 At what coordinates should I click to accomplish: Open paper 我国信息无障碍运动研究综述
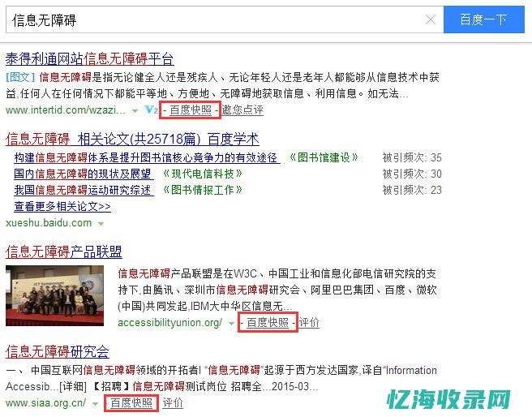pyautogui.click(x=84, y=190)
